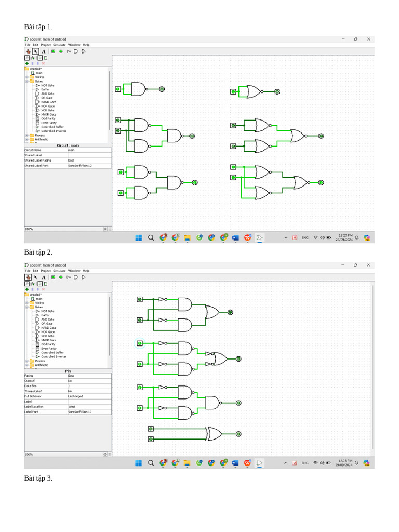Viewport: 399px width, 532px height.
Task: Pick the OR gate toolbar icon in Bài tập 2
Action: pyautogui.click(x=84, y=277)
